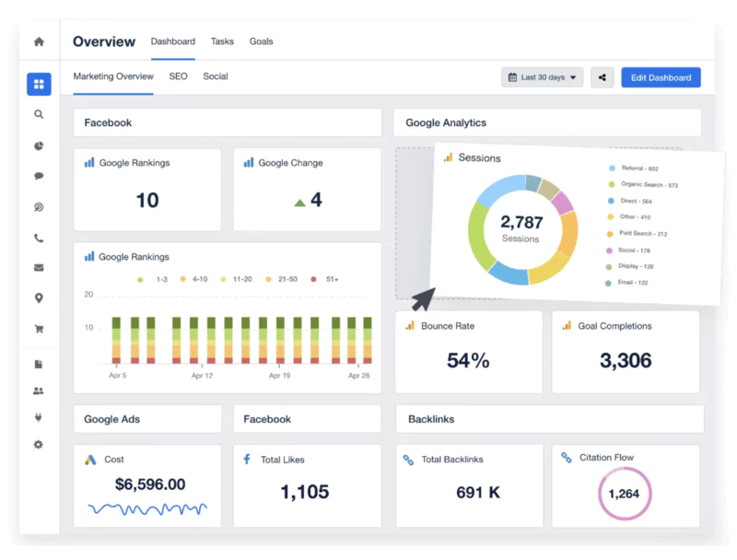
Task: Select the Marketing Overview sub-tab
Action: coord(113,76)
